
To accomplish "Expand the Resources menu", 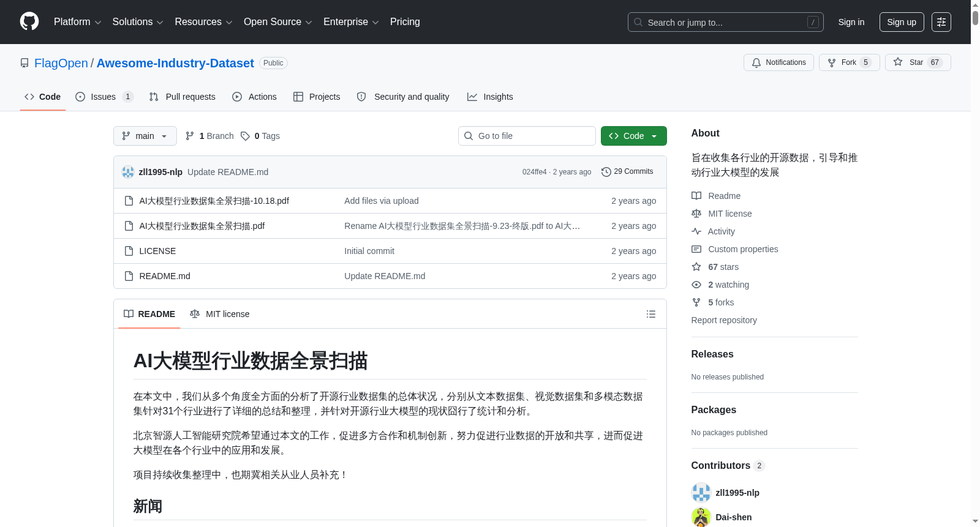I will 203,22.
